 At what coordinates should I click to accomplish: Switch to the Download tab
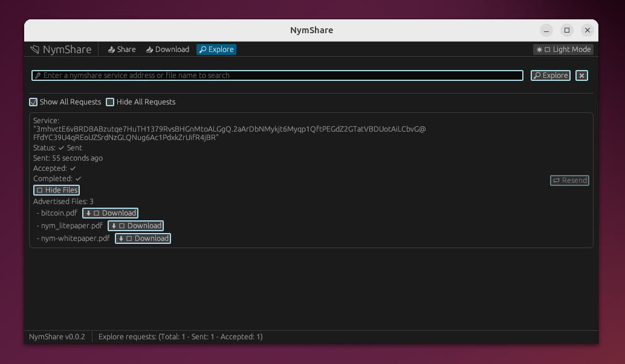[x=167, y=49]
